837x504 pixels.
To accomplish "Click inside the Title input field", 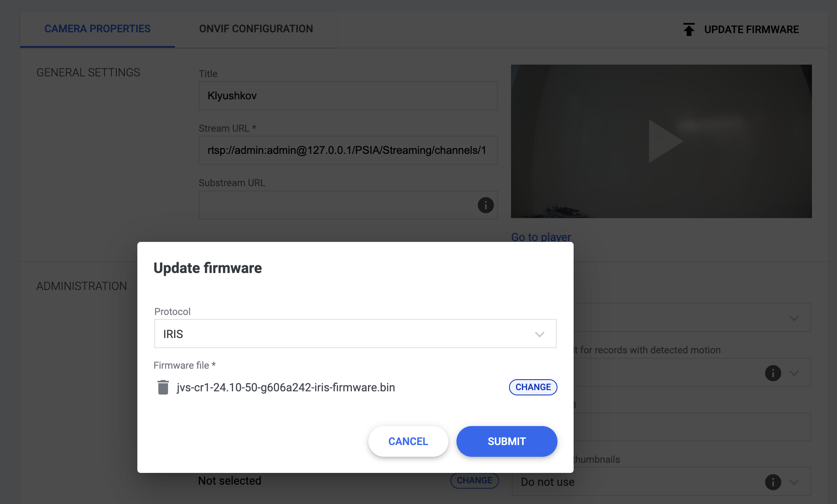I will click(x=349, y=96).
